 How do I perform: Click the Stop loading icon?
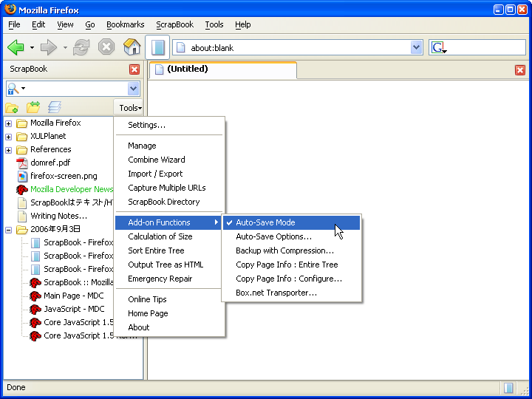click(x=106, y=47)
